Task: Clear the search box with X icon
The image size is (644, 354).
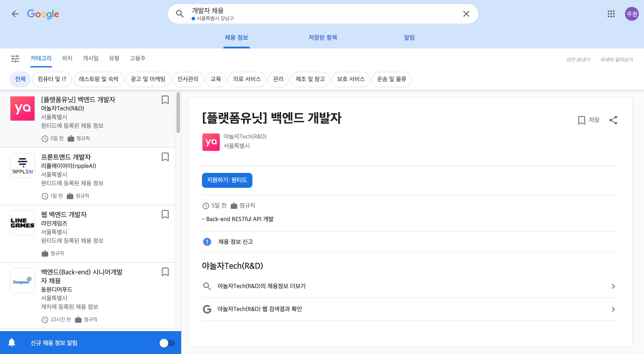Action: 466,14
